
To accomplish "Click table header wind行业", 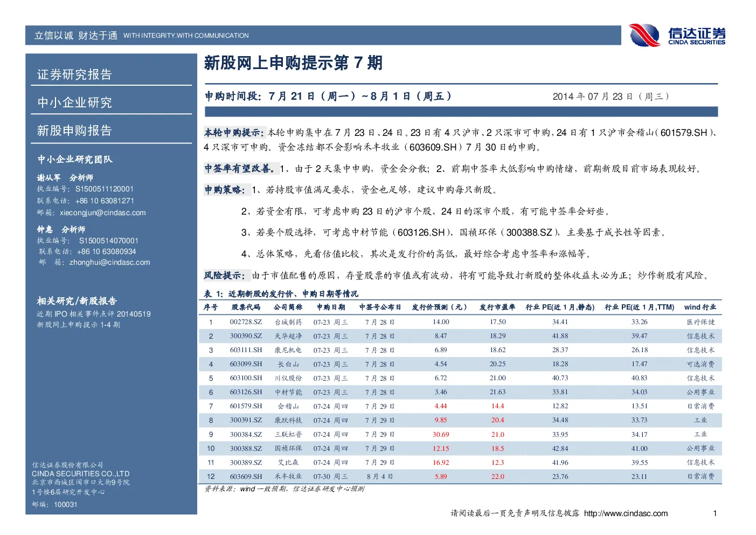I will coord(700,307).
